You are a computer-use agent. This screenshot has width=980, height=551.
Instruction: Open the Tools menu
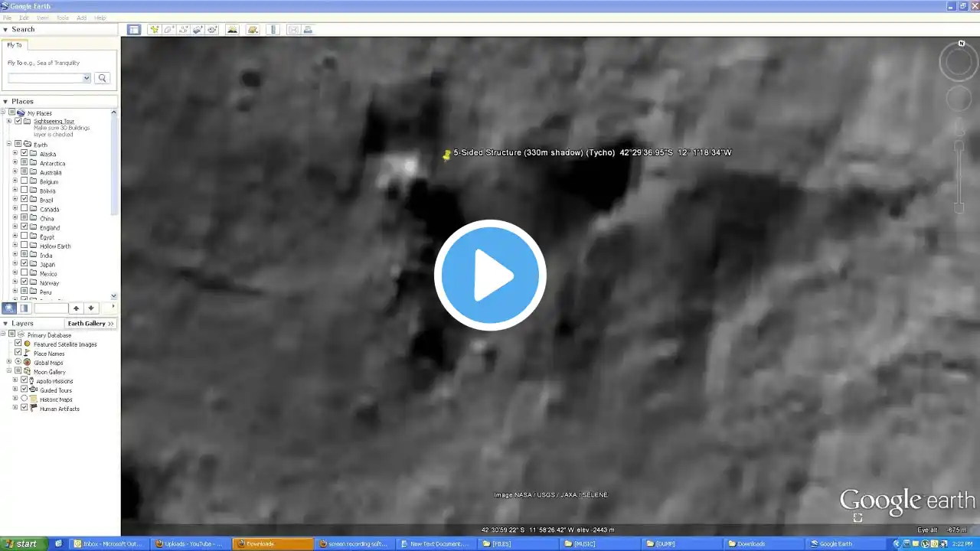coord(62,18)
